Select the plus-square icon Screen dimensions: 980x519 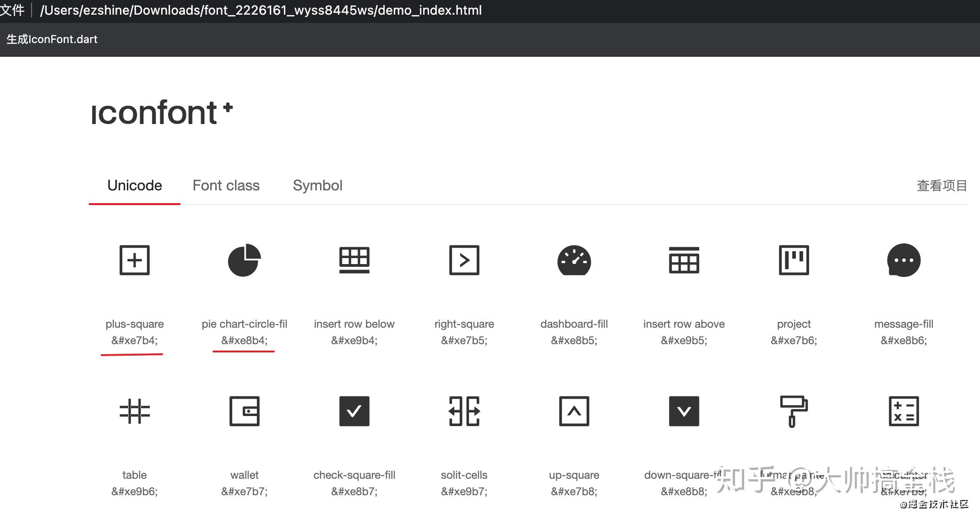click(x=134, y=260)
